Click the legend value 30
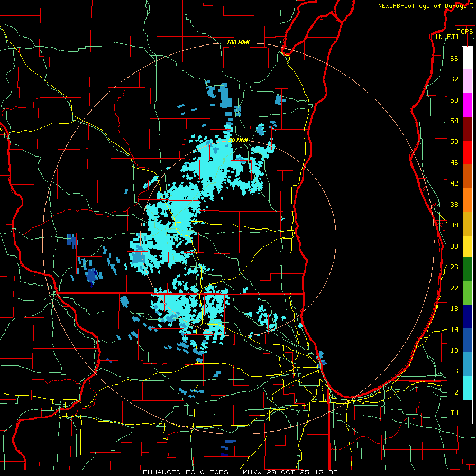 454,246
